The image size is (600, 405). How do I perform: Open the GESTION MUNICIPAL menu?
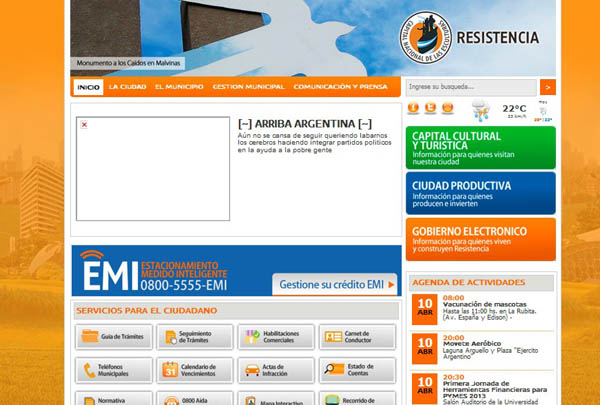coord(249,87)
